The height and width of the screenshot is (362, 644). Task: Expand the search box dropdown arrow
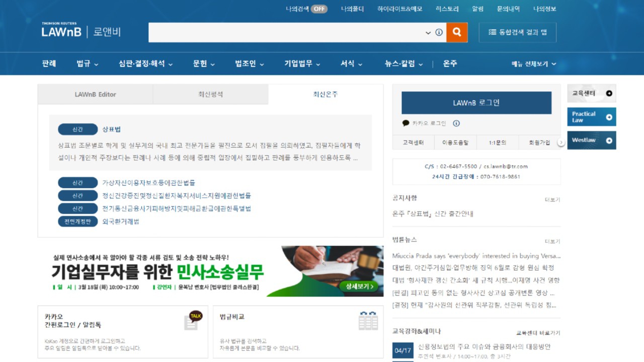(x=428, y=33)
